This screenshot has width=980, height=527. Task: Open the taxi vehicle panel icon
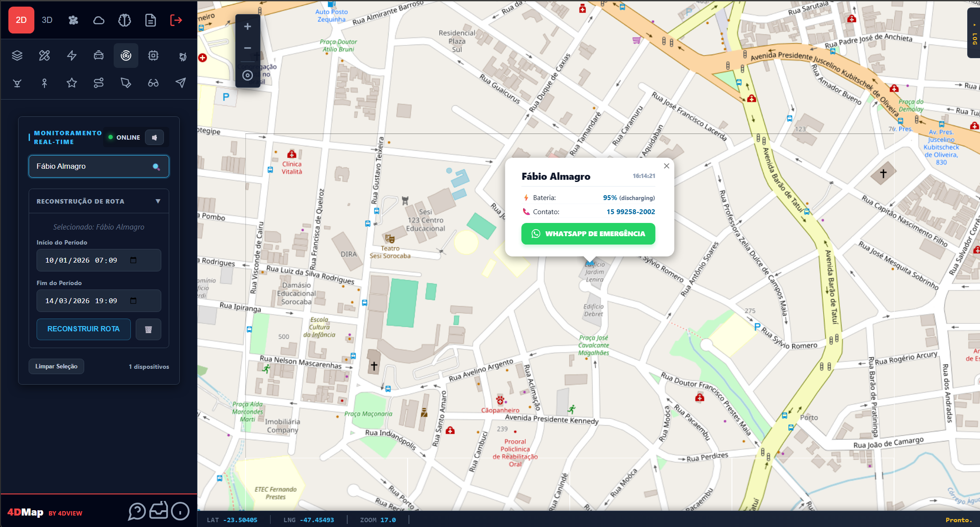pyautogui.click(x=99, y=56)
